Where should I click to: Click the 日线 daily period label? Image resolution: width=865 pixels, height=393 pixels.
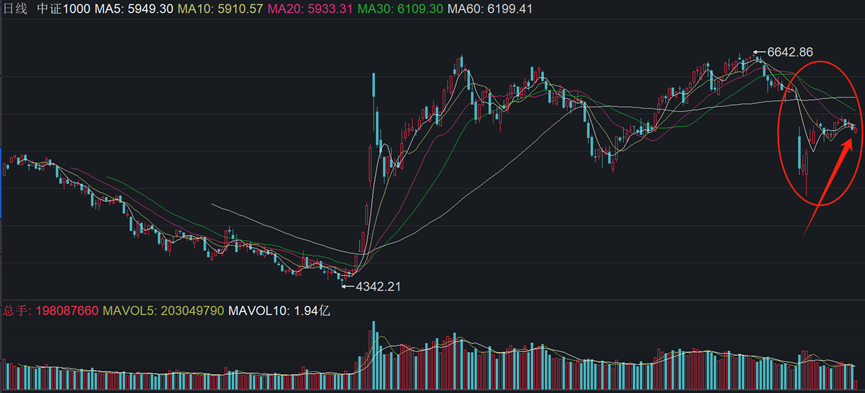15,9
